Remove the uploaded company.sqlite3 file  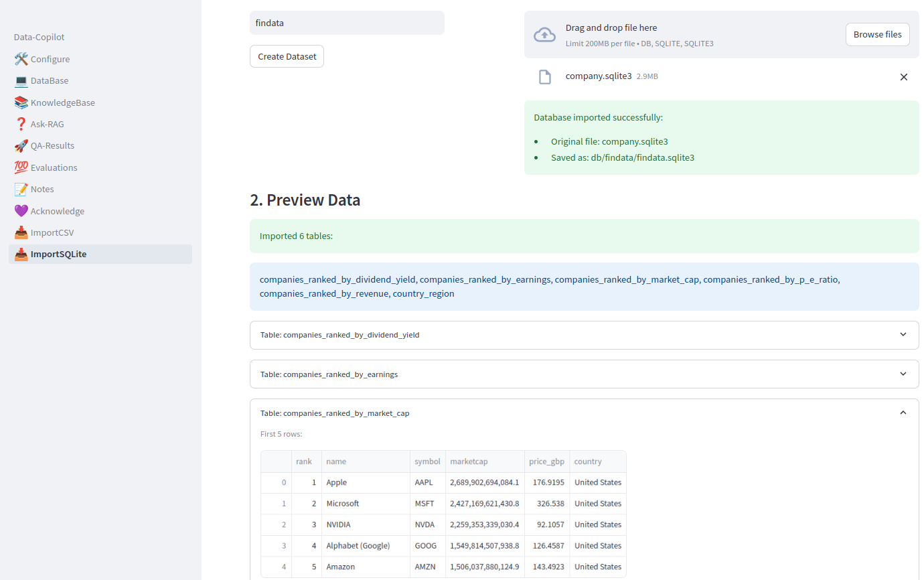click(x=904, y=76)
